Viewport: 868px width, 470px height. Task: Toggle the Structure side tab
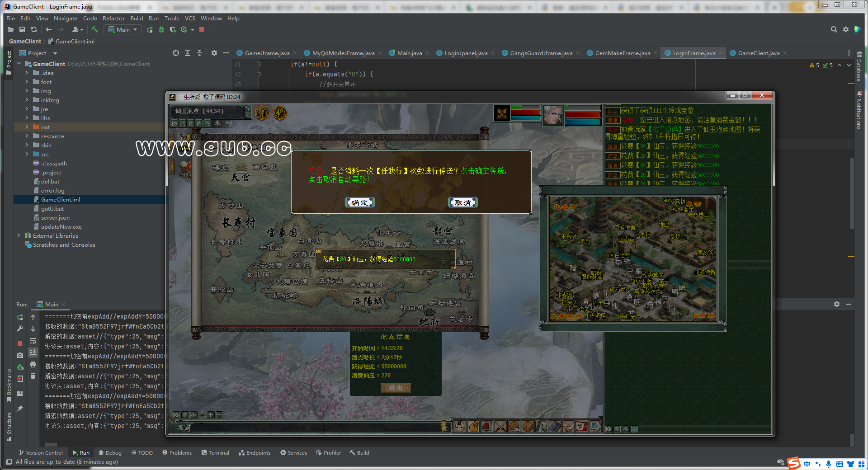coord(9,426)
